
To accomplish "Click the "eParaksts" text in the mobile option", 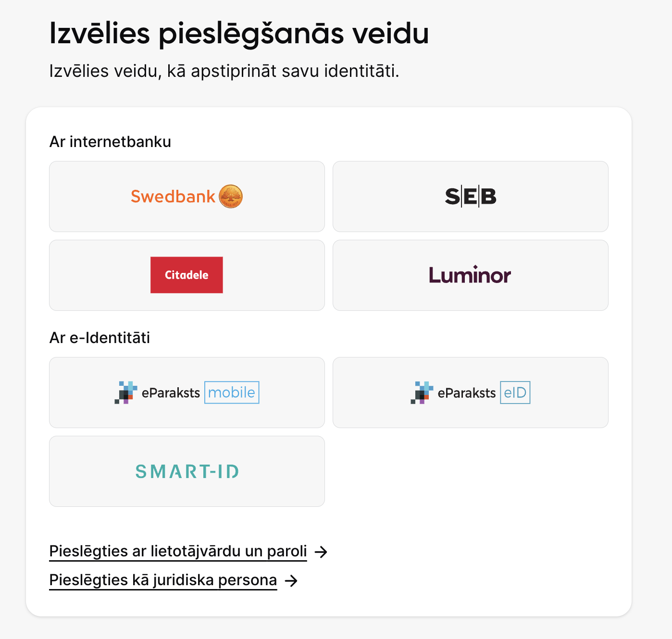I will tap(171, 393).
